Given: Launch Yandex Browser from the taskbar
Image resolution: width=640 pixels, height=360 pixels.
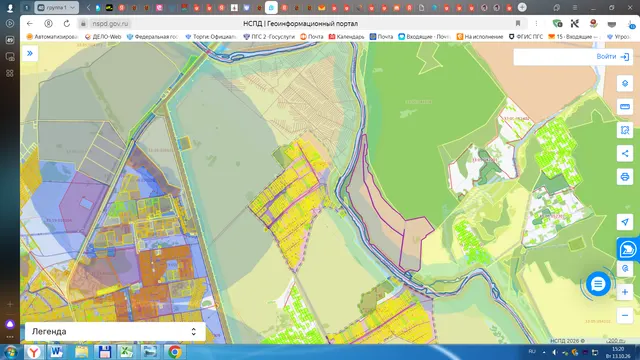Looking at the screenshot, I should tap(34, 352).
